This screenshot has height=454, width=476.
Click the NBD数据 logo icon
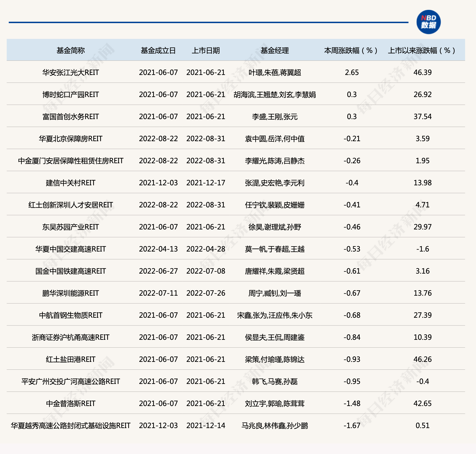pos(428,22)
